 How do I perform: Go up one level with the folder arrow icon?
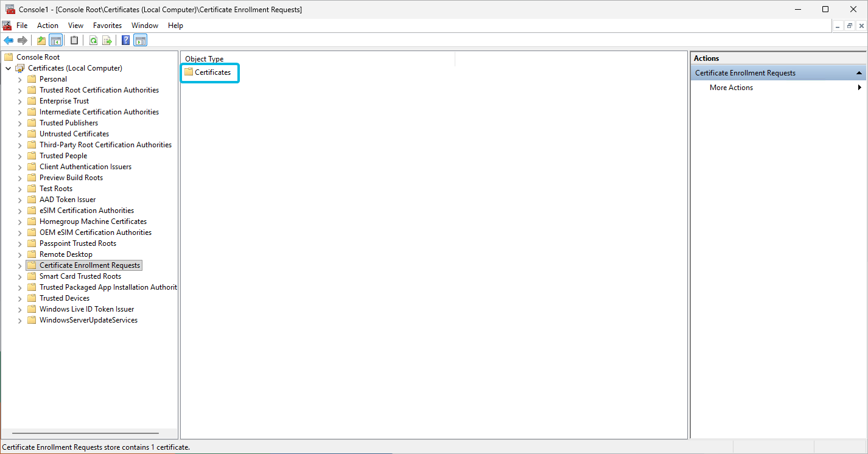(41, 41)
